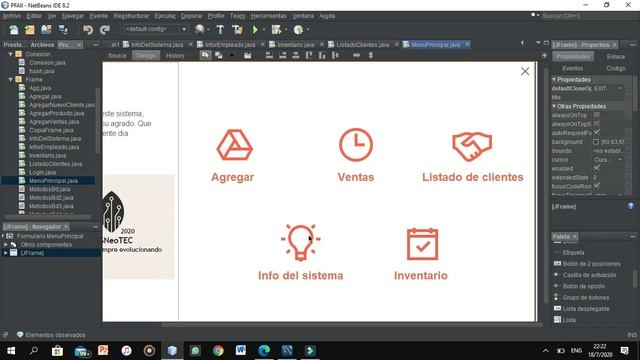This screenshot has height=360, width=640.
Task: Toggle the autoRequestFocus checkbox
Action: 597,133
